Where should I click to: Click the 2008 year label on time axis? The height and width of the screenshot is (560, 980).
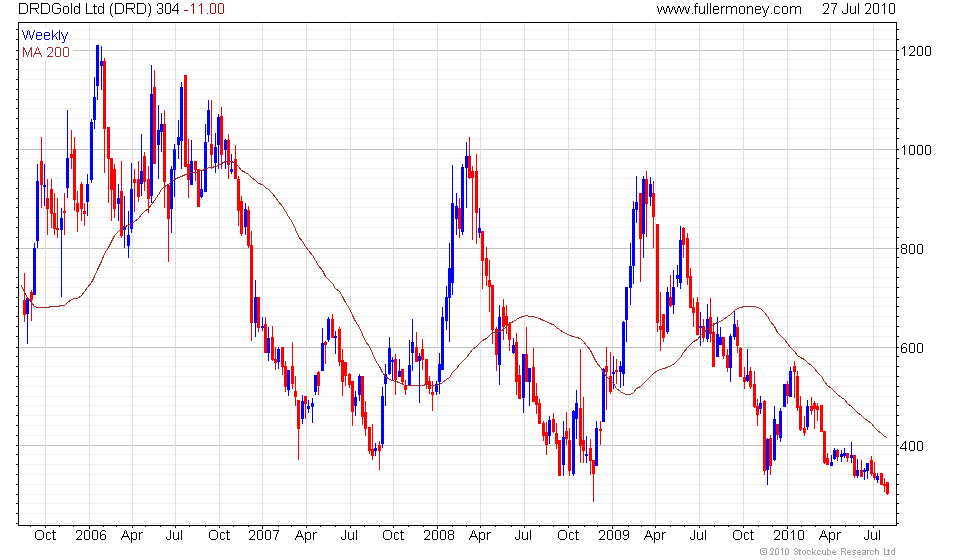coord(439,536)
